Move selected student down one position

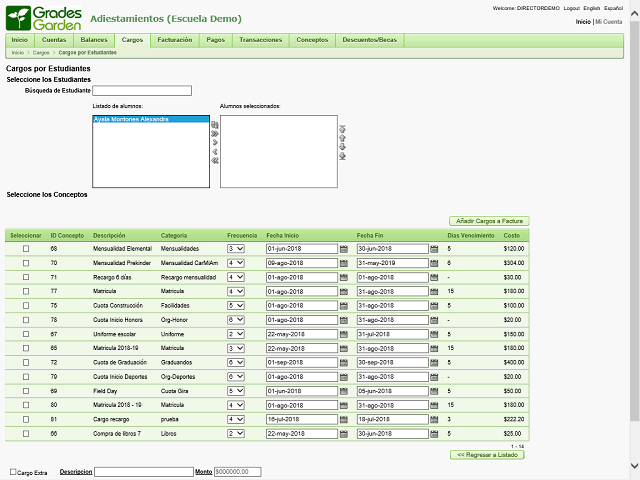click(x=342, y=147)
